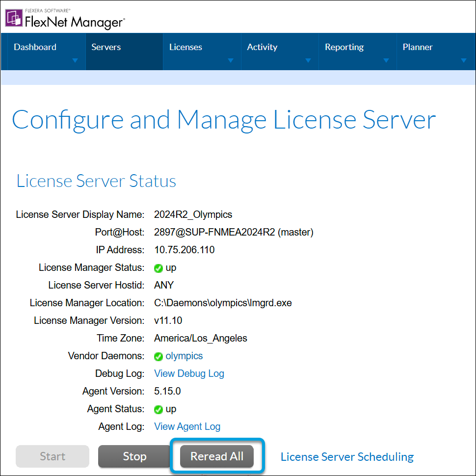476x476 pixels.
Task: Stop the license server
Action: point(134,456)
